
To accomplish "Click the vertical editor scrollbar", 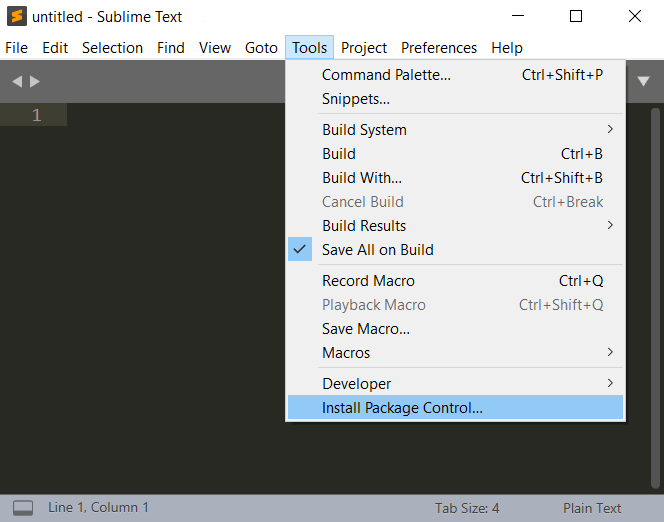I will coord(656,298).
